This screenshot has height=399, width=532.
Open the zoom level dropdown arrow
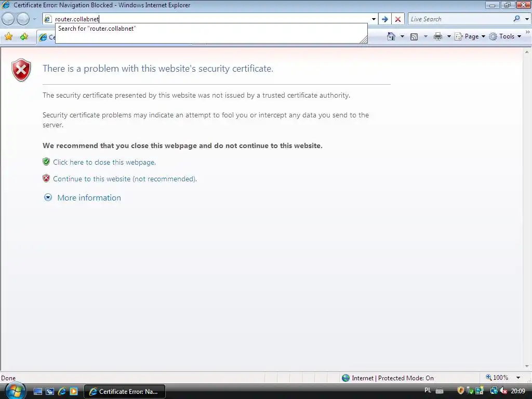[518, 378]
